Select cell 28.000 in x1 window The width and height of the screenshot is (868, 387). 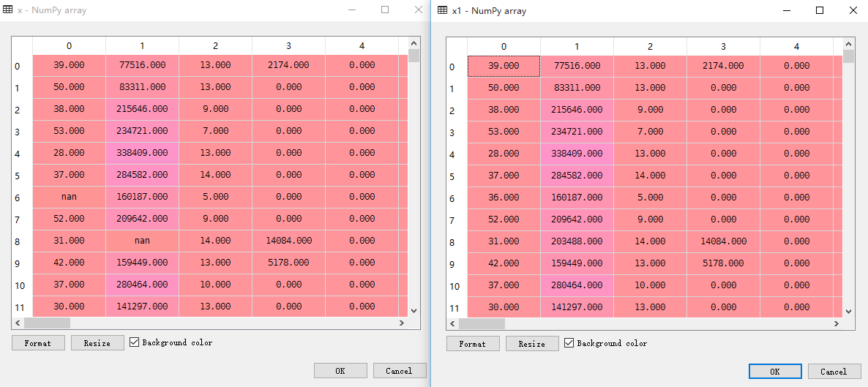504,154
